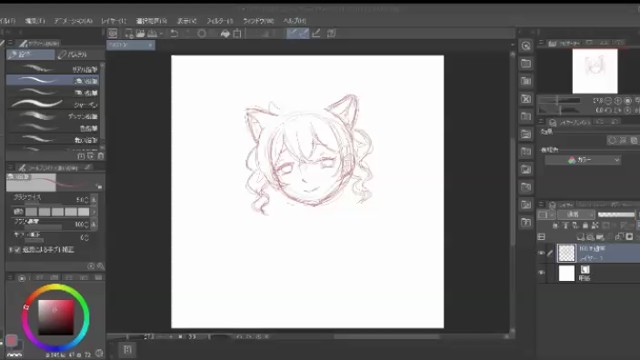The image size is (640, 360).
Task: Toggle the speed-based stabilization checkbox
Action: click(17, 249)
